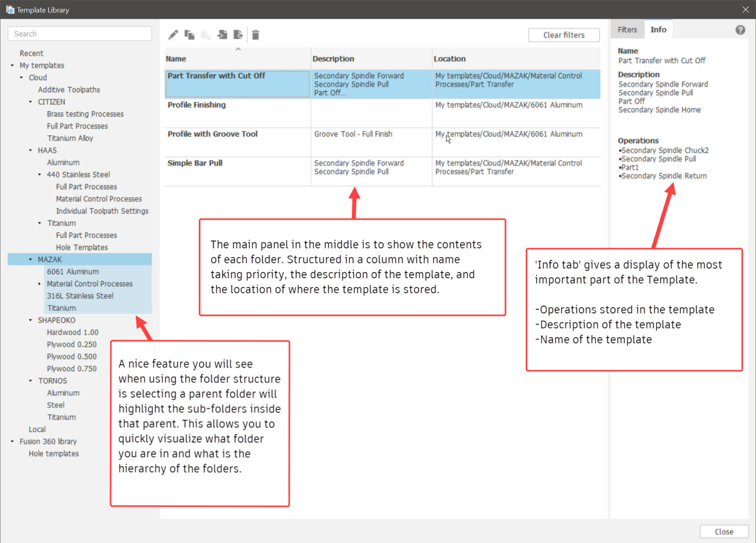Image resolution: width=756 pixels, height=543 pixels.
Task: Edit the selected template with the pencil icon
Action: coord(173,34)
